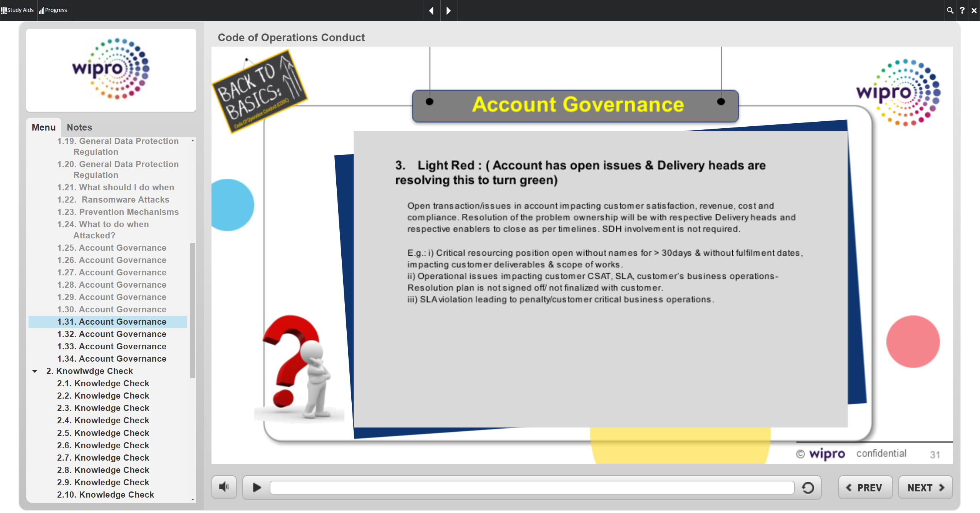Screen dimensions: 980x513
Task: Open 2.1. Knowledge Check item
Action: click(x=103, y=383)
